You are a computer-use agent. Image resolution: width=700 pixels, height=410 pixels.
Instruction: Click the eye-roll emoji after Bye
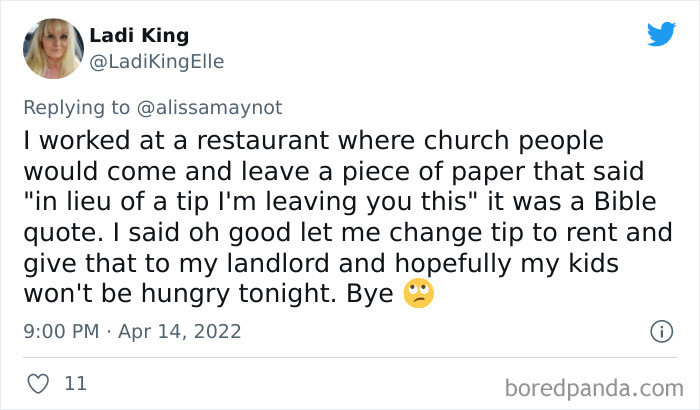coord(418,293)
